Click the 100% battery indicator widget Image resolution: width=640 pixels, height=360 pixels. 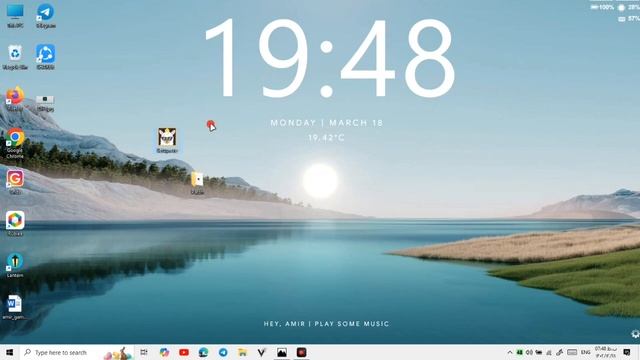pyautogui.click(x=602, y=7)
